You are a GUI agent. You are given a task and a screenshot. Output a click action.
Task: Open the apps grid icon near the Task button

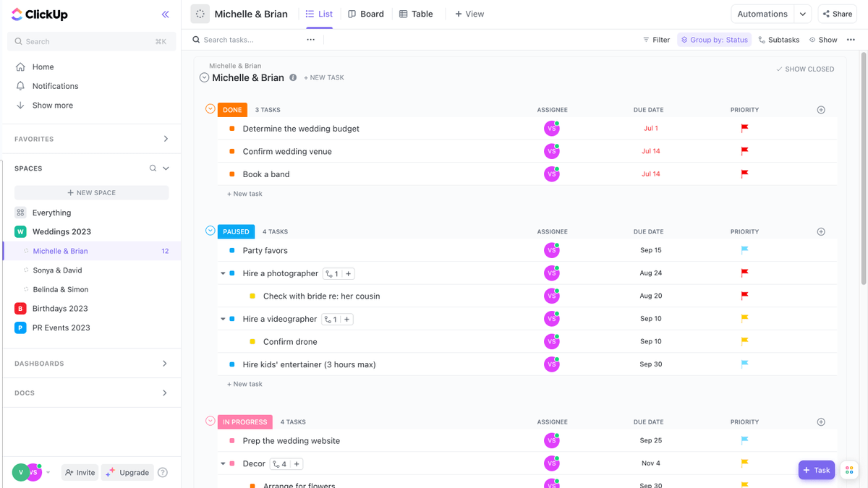[x=848, y=470]
